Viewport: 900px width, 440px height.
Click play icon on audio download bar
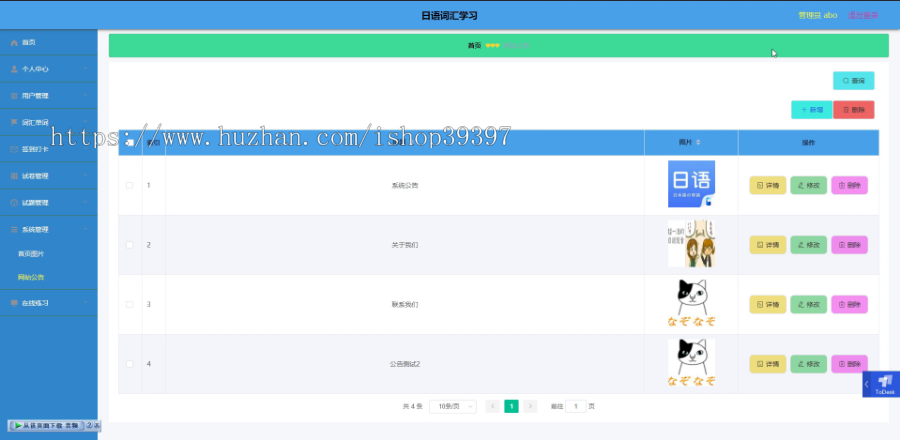coord(18,426)
